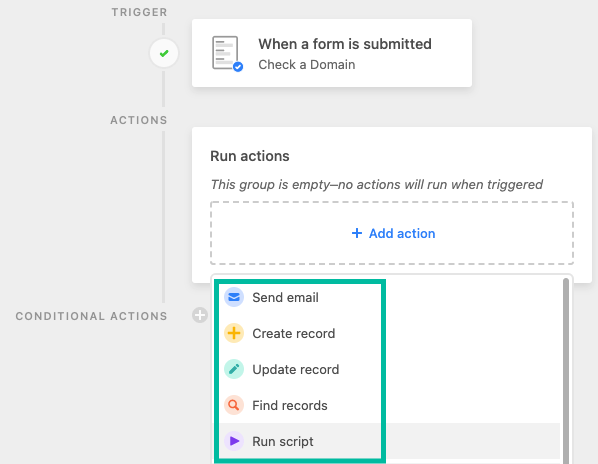
Task: Open the "When a form is submitted" trigger
Action: tap(332, 53)
